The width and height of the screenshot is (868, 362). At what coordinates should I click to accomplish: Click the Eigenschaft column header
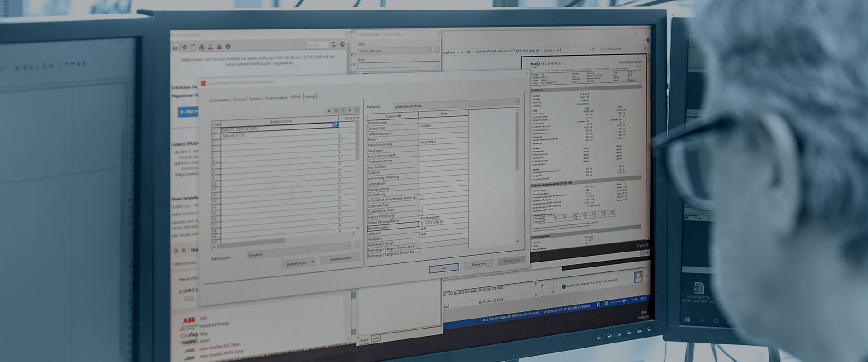pos(393,116)
